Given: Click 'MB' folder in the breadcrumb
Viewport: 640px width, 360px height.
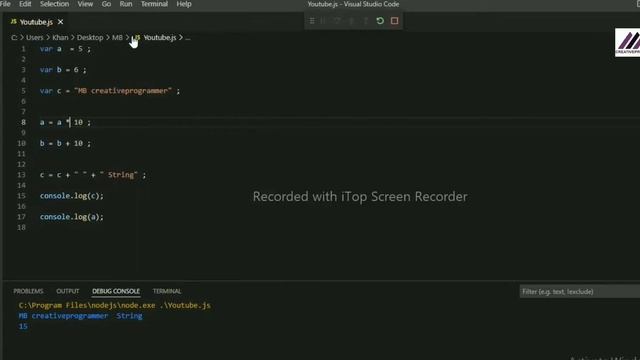Looking at the screenshot, I should pyautogui.click(x=117, y=38).
